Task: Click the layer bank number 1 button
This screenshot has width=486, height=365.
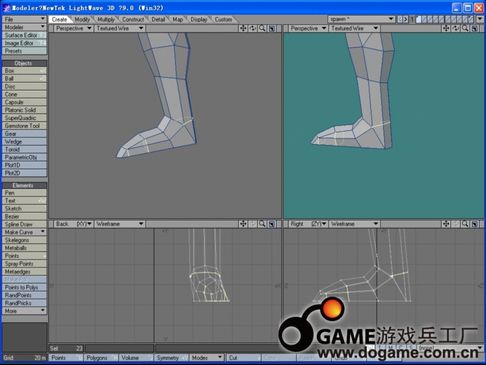Action: 412,19
